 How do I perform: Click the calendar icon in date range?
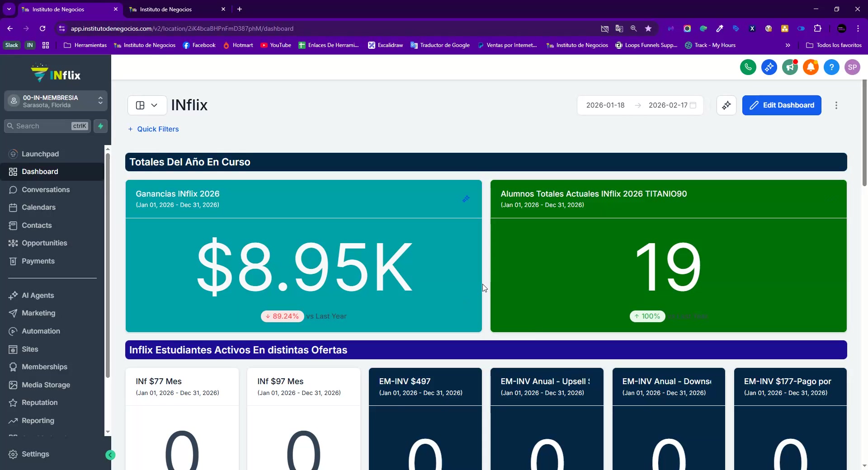tap(693, 105)
